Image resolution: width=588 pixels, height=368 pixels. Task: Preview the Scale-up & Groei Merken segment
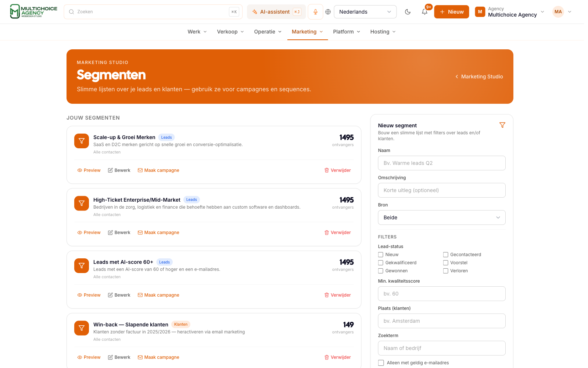(89, 170)
